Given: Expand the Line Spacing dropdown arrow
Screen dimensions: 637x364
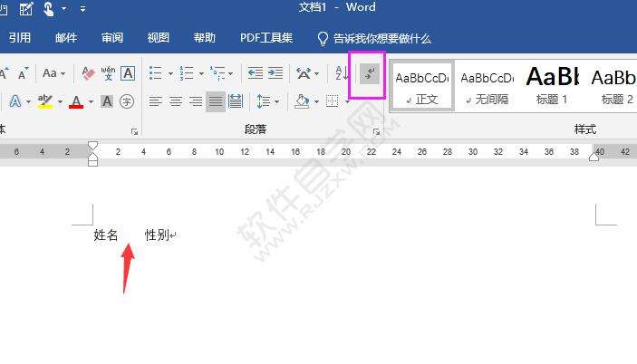Looking at the screenshot, I should pyautogui.click(x=276, y=101).
